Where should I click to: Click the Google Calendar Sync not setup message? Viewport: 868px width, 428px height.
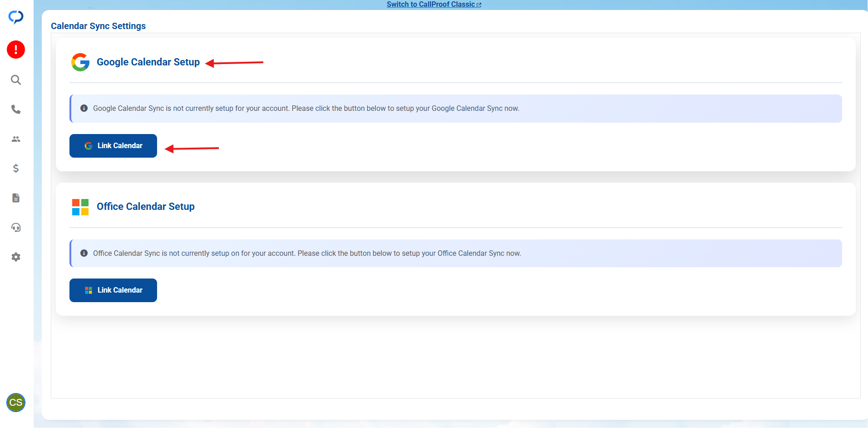tap(306, 109)
